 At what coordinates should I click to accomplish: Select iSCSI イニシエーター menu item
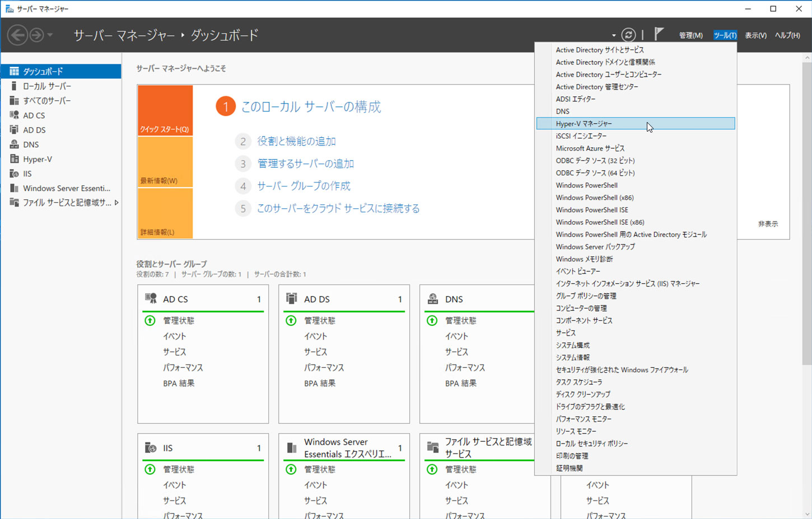(x=636, y=136)
